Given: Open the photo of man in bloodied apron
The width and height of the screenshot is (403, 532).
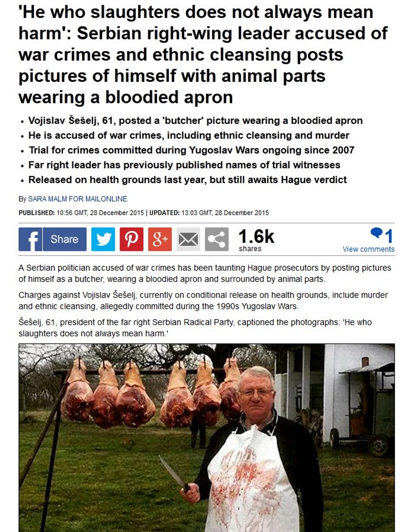Looking at the screenshot, I should (207, 438).
